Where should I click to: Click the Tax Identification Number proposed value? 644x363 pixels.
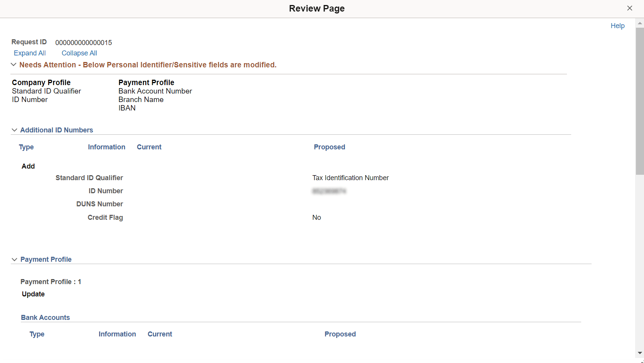(x=350, y=178)
